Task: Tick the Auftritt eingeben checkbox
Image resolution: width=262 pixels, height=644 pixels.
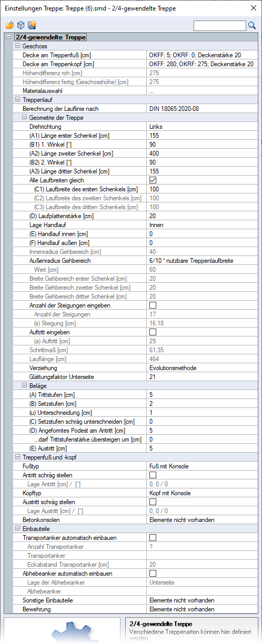Action: 153,332
